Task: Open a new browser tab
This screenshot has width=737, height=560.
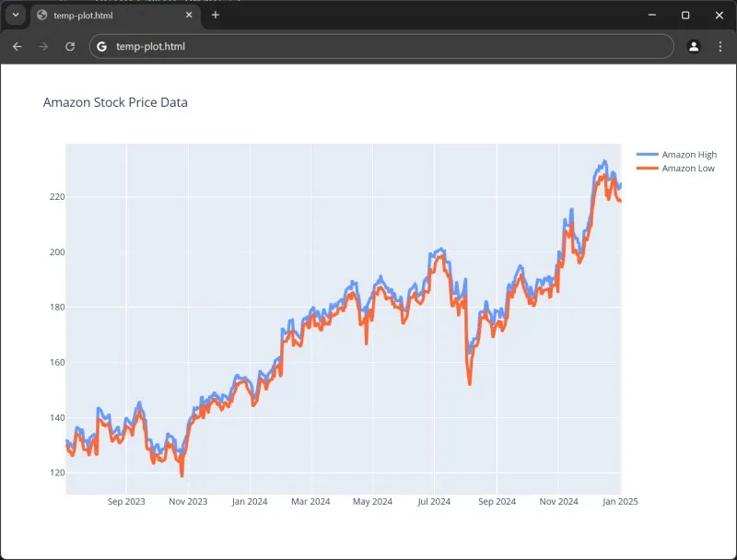Action: pos(216,15)
